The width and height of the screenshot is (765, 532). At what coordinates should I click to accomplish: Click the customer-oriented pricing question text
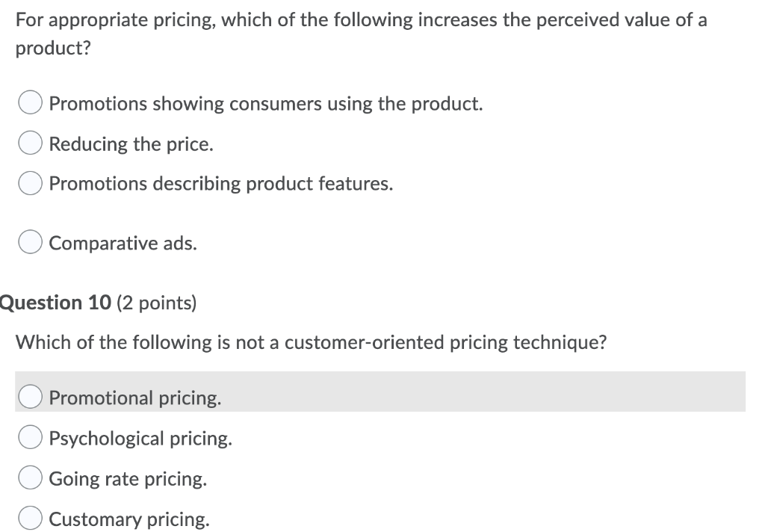pyautogui.click(x=312, y=341)
